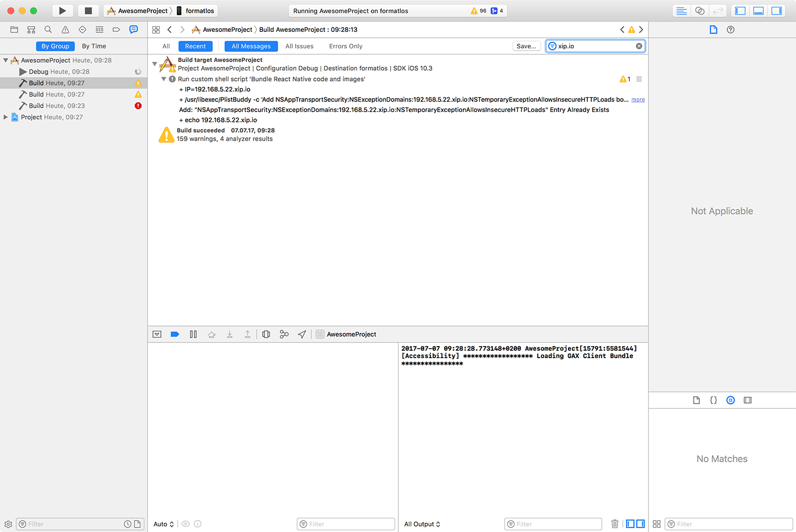
Task: Expand the Project Heute 09:27 group
Action: (x=6, y=117)
